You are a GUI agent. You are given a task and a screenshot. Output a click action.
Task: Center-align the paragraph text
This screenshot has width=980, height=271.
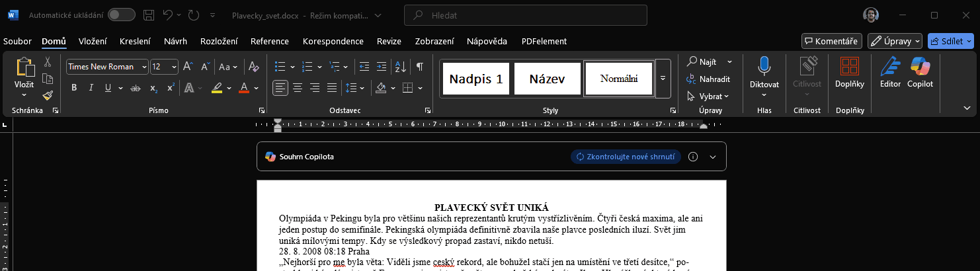pyautogui.click(x=298, y=87)
